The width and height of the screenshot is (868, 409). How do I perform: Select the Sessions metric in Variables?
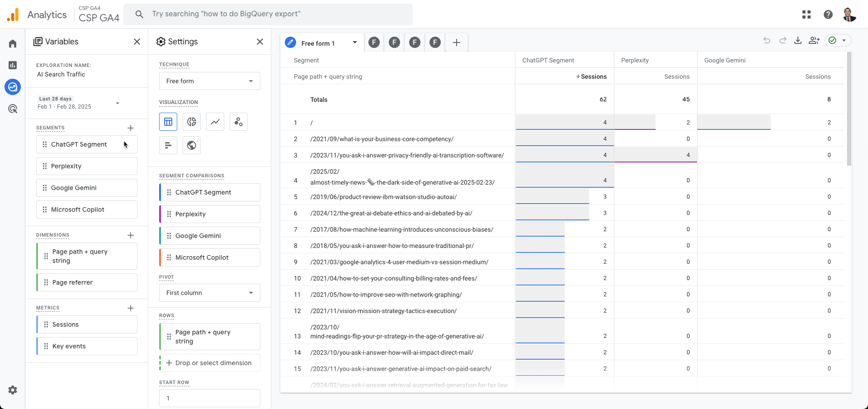[87, 324]
